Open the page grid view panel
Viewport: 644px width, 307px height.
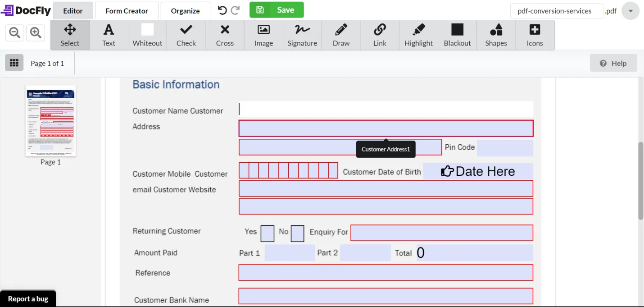pyautogui.click(x=14, y=63)
